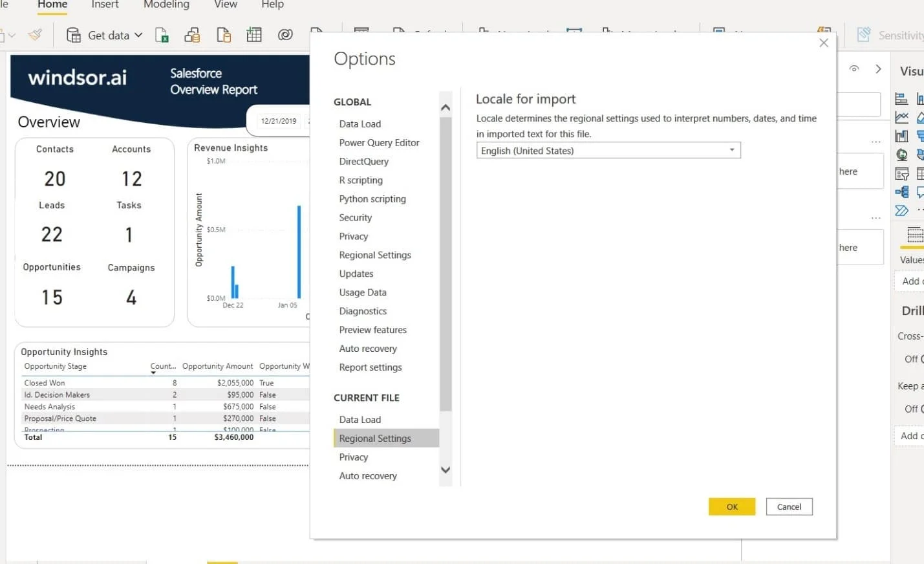Click options list scroll up arrow

446,107
